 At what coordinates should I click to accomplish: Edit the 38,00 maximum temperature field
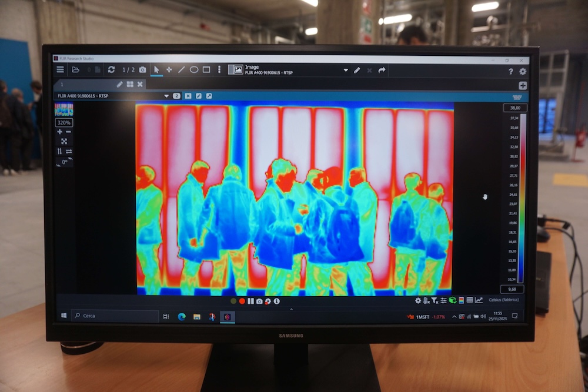[514, 108]
